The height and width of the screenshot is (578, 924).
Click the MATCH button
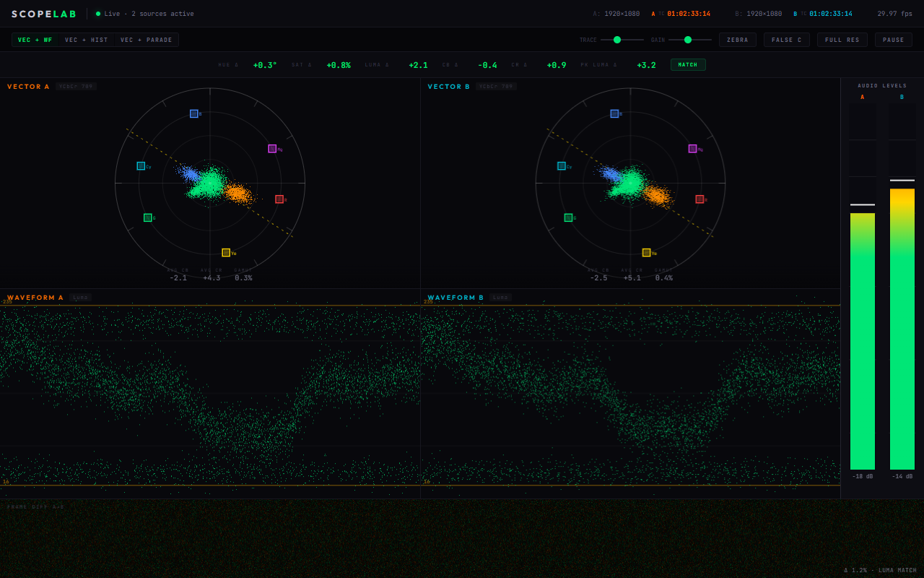(x=688, y=64)
